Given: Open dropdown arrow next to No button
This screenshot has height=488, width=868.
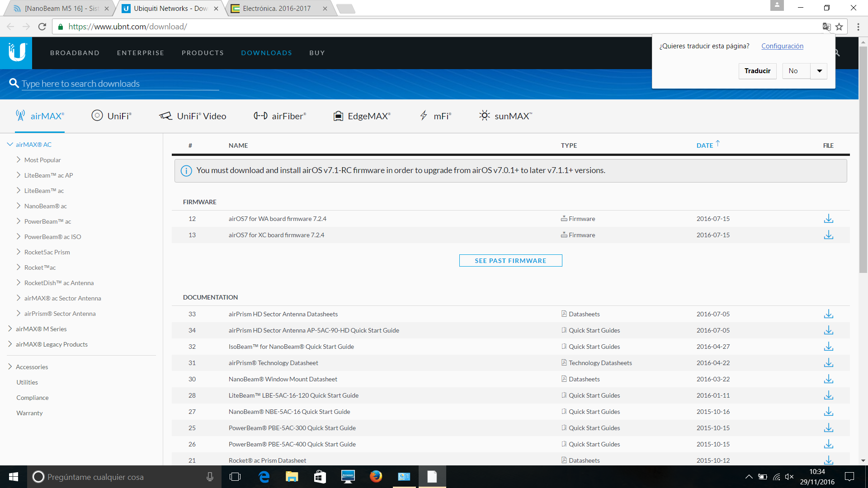Looking at the screenshot, I should click(x=819, y=71).
